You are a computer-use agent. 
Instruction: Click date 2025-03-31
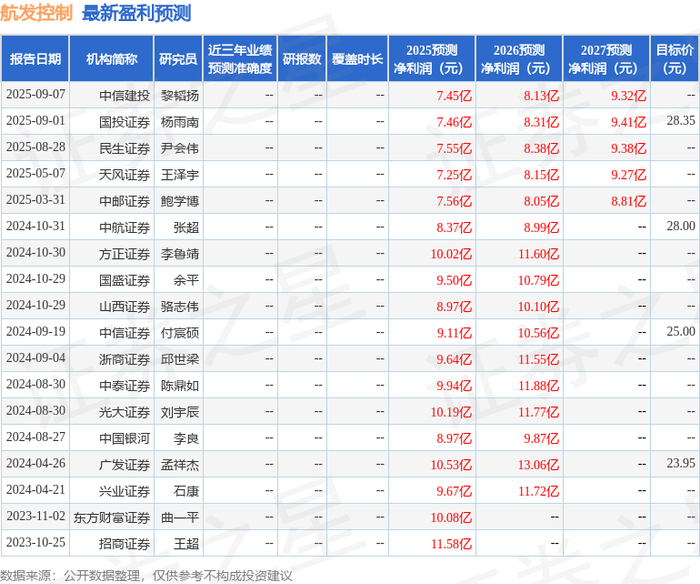point(36,200)
